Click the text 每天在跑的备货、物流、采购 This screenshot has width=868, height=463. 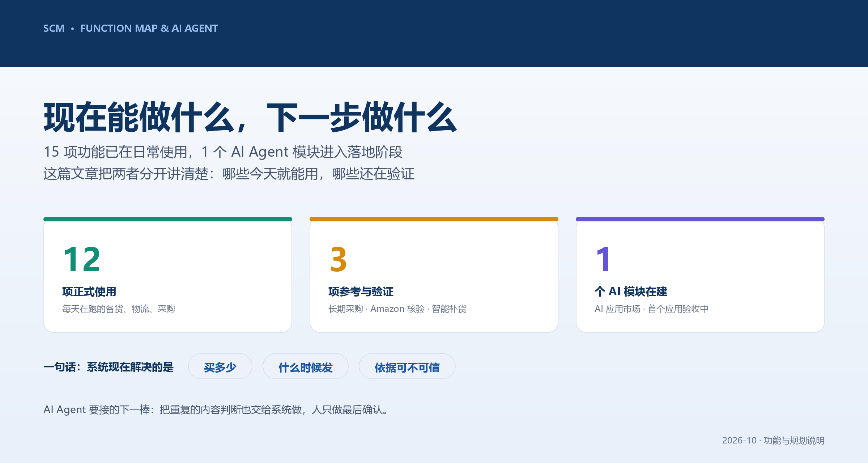[119, 309]
